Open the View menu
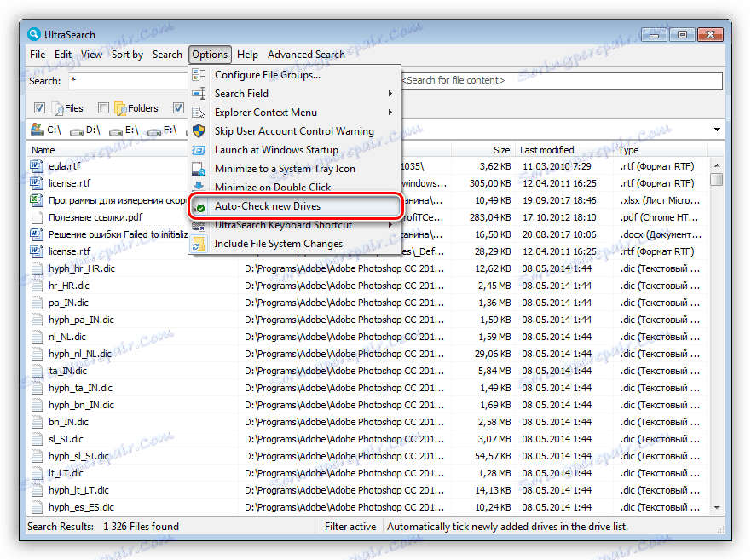Viewport: 751px width, 560px height. pos(91,55)
